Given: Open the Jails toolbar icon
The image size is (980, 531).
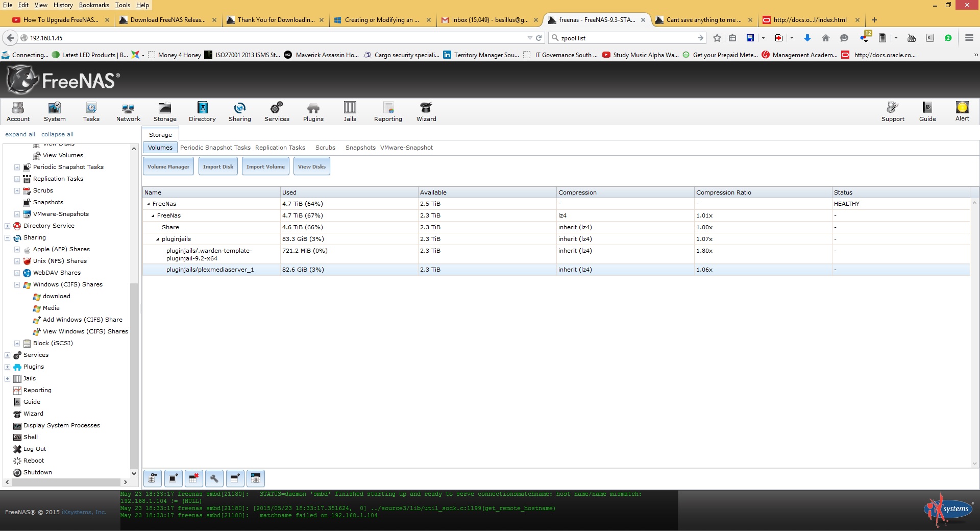Looking at the screenshot, I should pyautogui.click(x=350, y=111).
